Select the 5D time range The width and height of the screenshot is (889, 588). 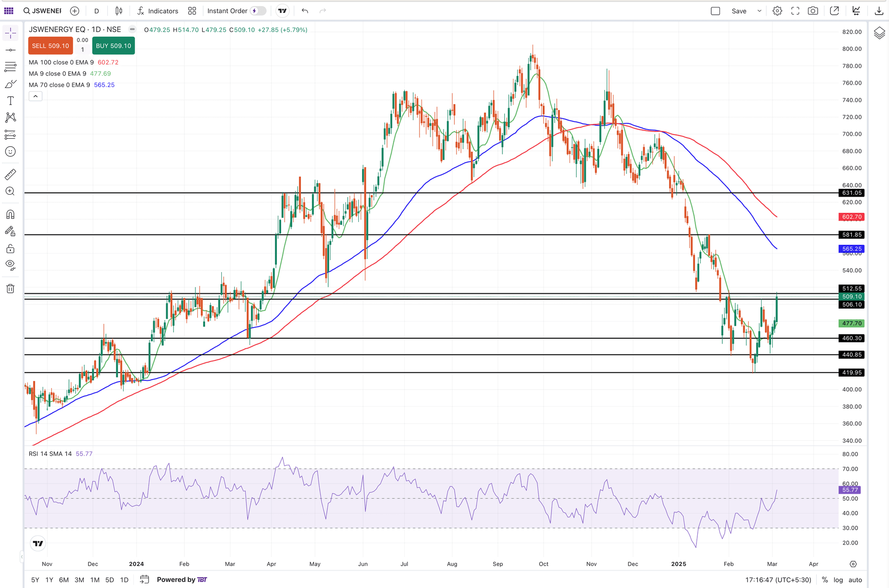click(x=110, y=580)
